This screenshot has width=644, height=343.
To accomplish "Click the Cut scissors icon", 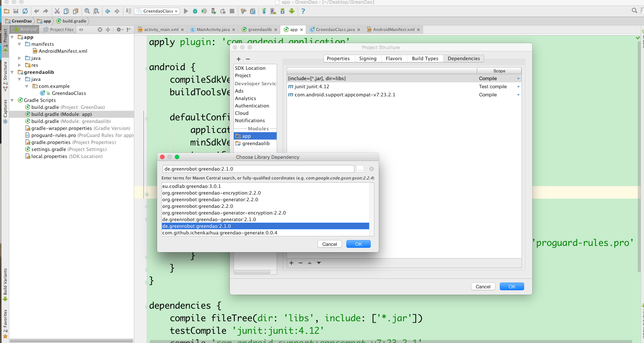I will pyautogui.click(x=57, y=11).
